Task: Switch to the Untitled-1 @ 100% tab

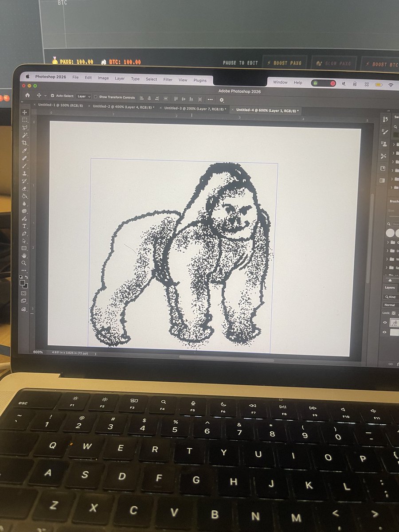Action: coord(61,106)
